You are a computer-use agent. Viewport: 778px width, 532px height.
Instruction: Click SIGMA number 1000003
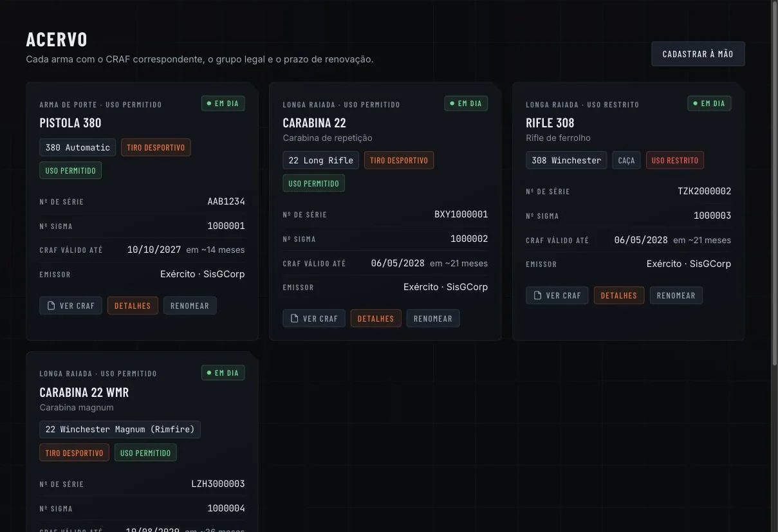click(712, 216)
